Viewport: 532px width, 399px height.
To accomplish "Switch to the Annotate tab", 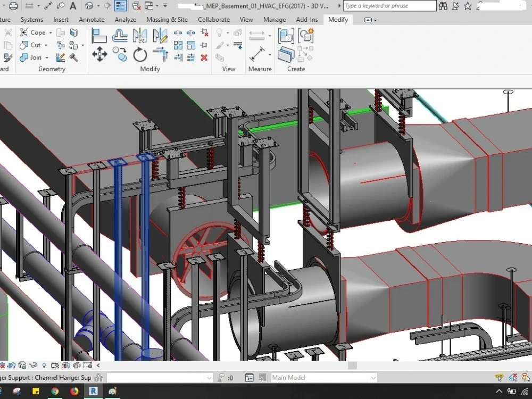I will pyautogui.click(x=92, y=20).
